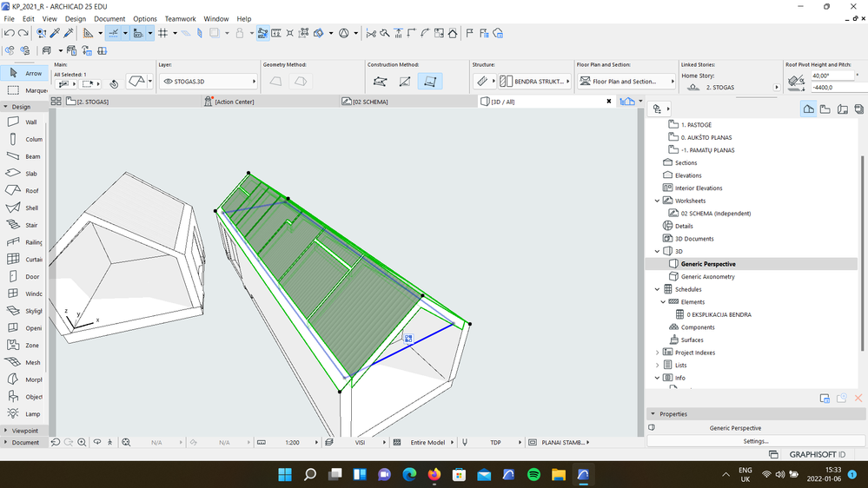Screen dimensions: 868x488
Task: Click the Settings... button in Properties
Action: 755,441
